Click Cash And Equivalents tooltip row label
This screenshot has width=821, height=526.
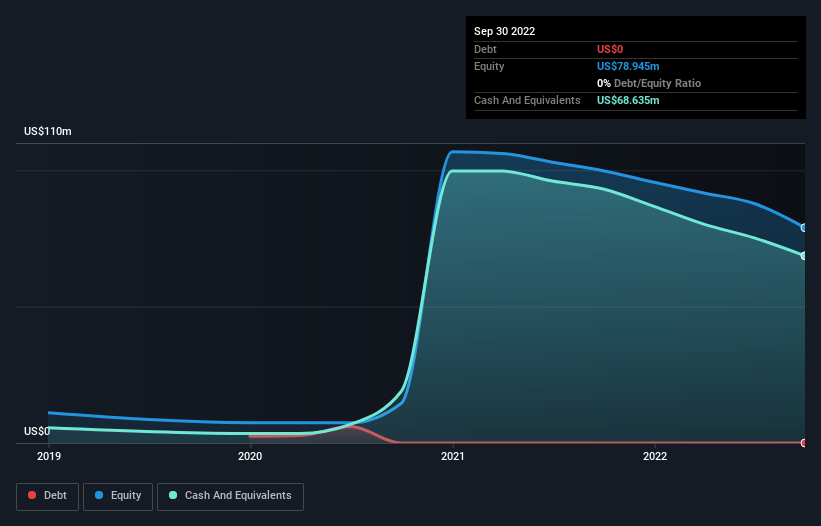click(x=527, y=100)
